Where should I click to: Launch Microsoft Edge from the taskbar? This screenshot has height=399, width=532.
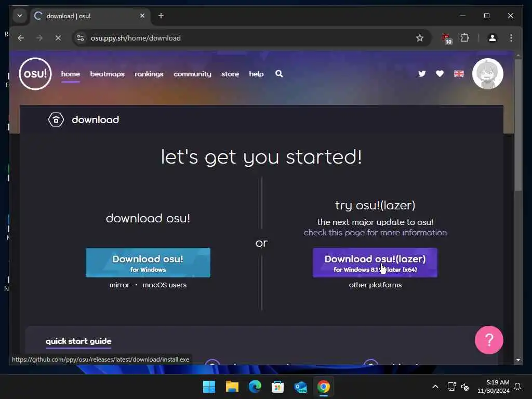(x=255, y=387)
